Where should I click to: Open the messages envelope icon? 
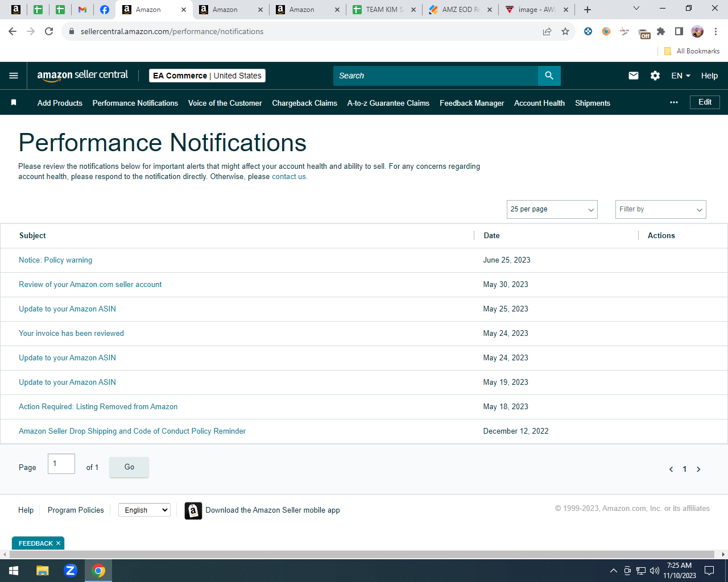(x=634, y=76)
